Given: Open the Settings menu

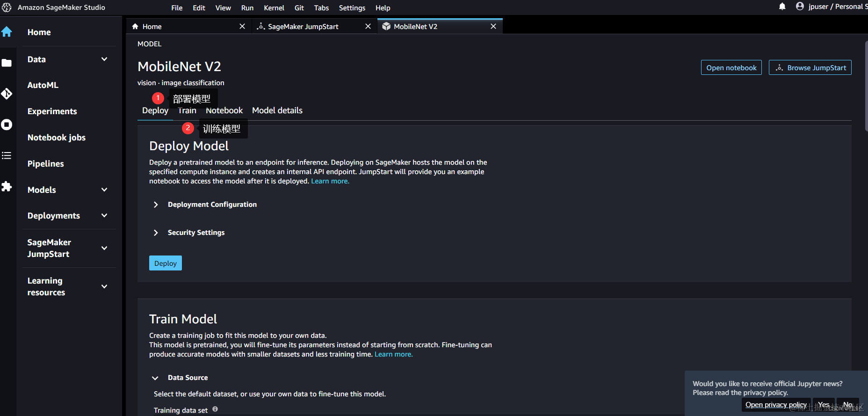Looking at the screenshot, I should (352, 8).
